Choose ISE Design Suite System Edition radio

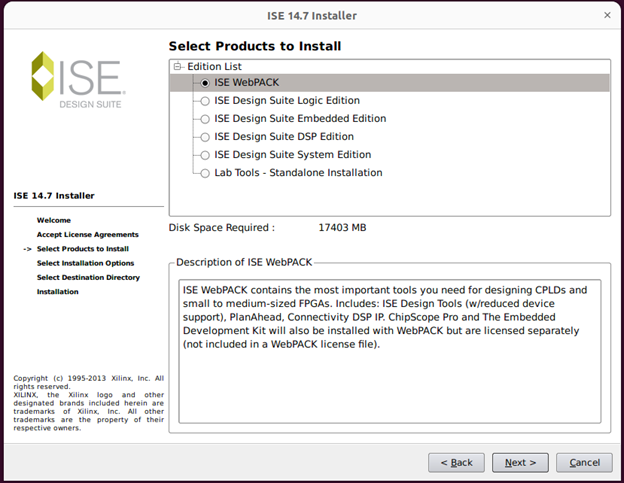point(205,155)
